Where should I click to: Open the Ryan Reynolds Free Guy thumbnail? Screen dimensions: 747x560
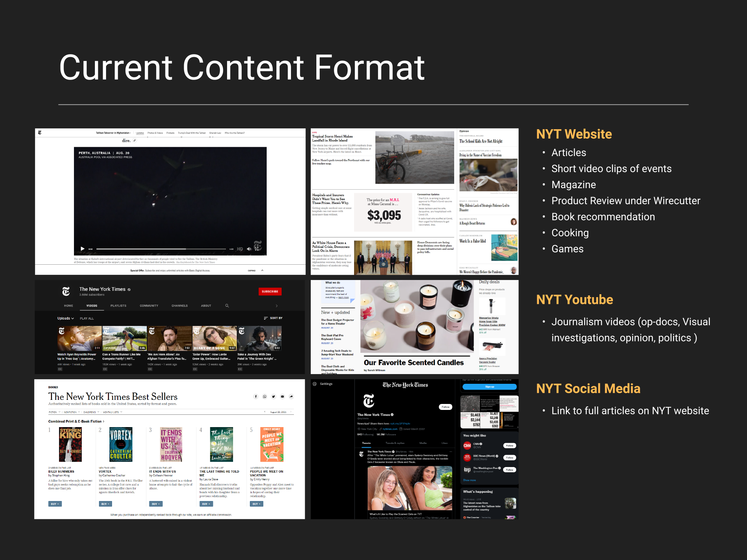pyautogui.click(x=80, y=338)
